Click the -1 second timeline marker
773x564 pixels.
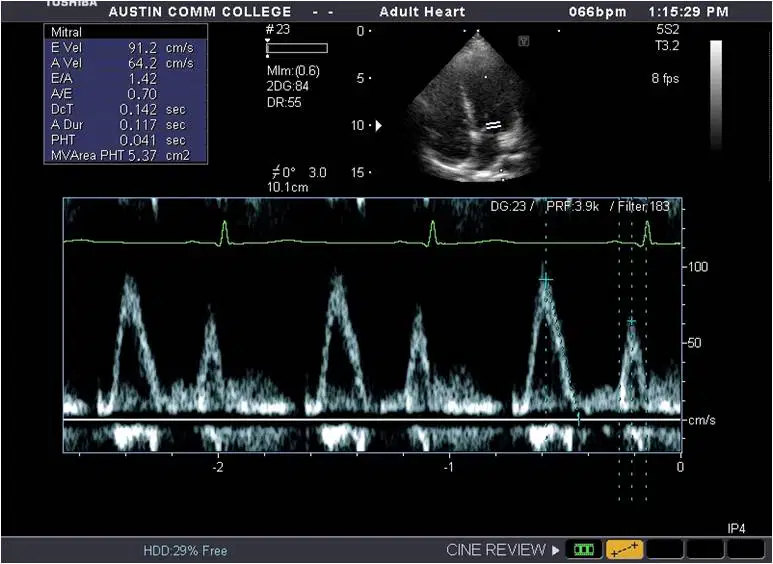(x=449, y=466)
